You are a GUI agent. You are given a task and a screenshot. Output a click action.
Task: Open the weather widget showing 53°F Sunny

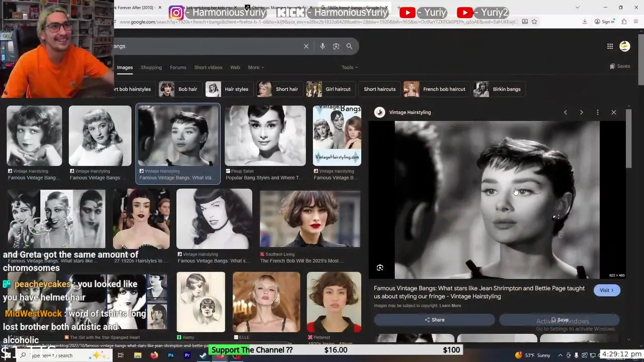[532, 355]
